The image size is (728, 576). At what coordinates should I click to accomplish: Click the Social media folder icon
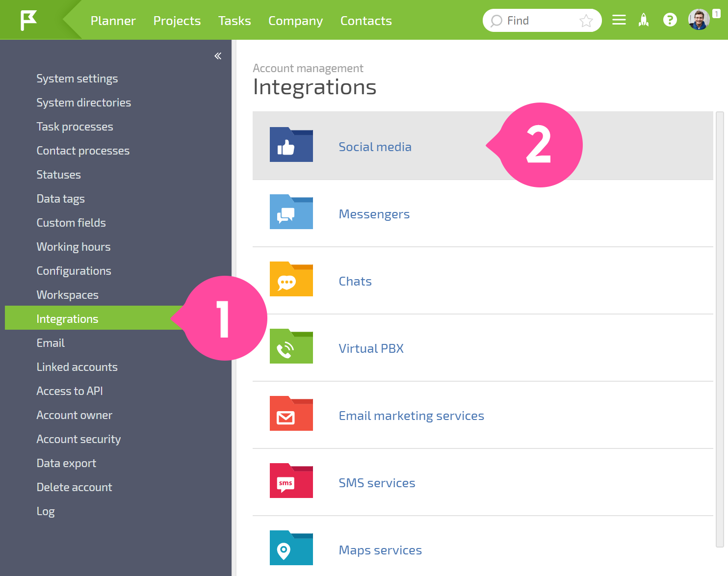(291, 145)
